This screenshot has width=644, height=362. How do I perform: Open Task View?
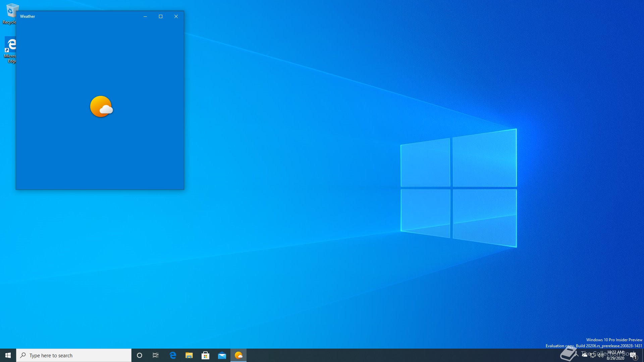(156, 355)
